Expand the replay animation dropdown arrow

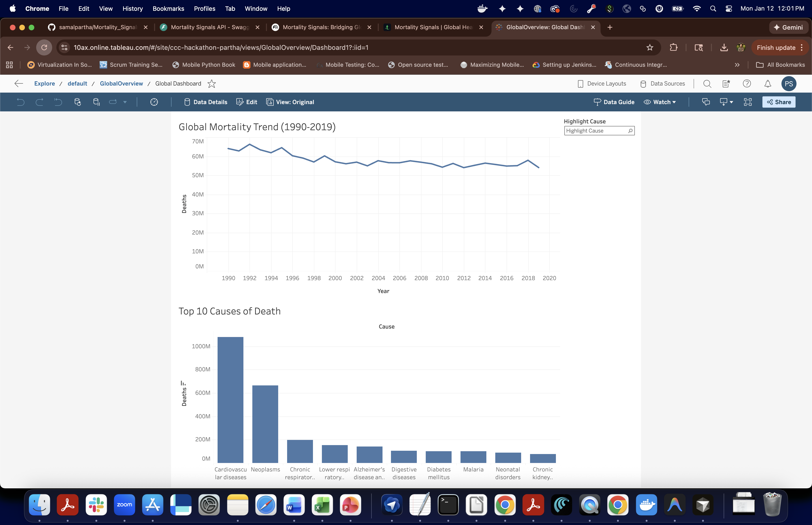coord(125,102)
